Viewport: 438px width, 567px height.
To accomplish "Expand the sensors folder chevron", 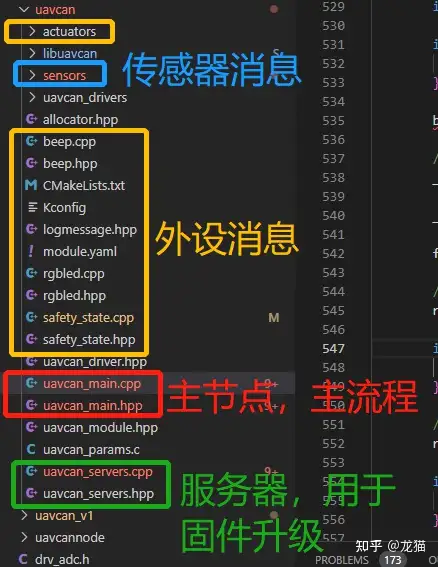I will [x=32, y=75].
